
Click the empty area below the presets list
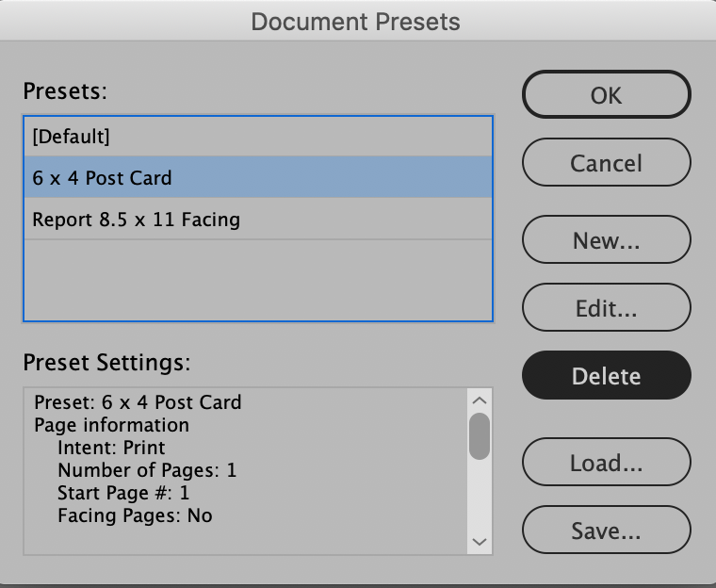[257, 280]
